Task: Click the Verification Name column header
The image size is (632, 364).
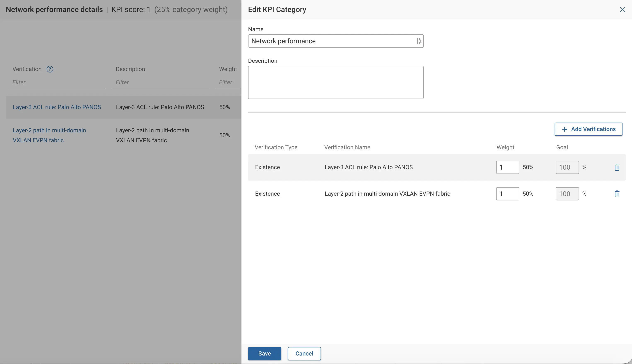Action: [347, 147]
